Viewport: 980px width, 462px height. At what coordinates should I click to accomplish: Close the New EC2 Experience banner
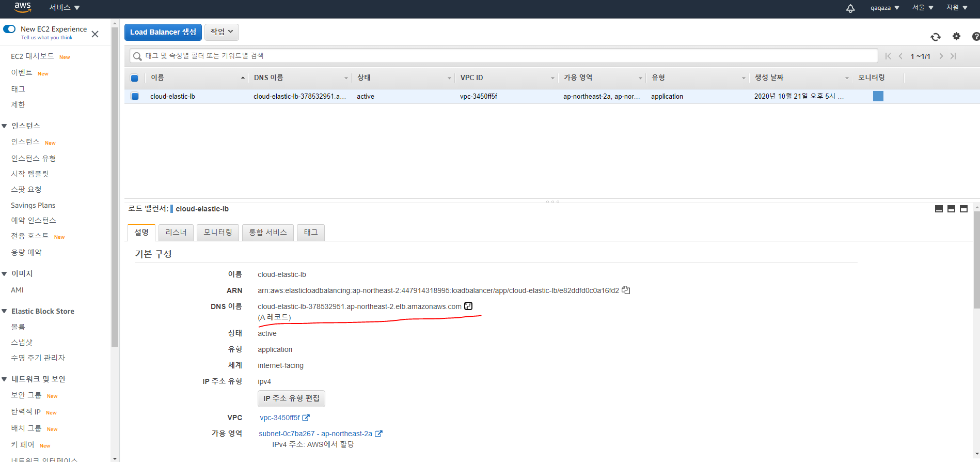point(95,34)
